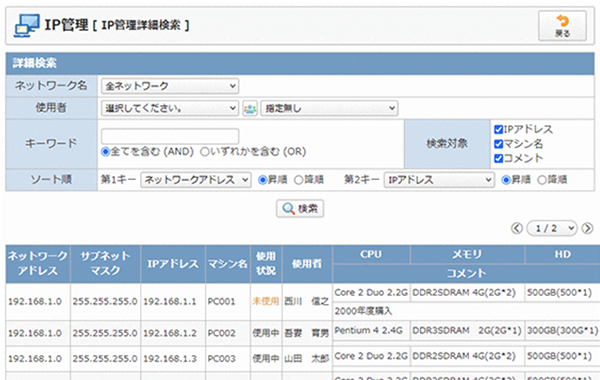Click the ネットワークアドレス column header

pyautogui.click(x=38, y=264)
